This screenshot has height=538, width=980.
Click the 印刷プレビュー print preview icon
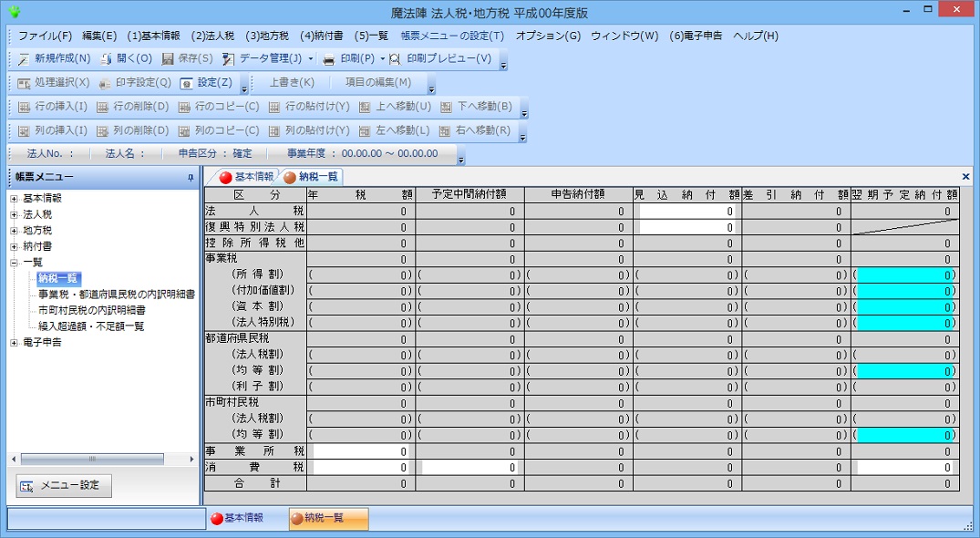point(395,59)
